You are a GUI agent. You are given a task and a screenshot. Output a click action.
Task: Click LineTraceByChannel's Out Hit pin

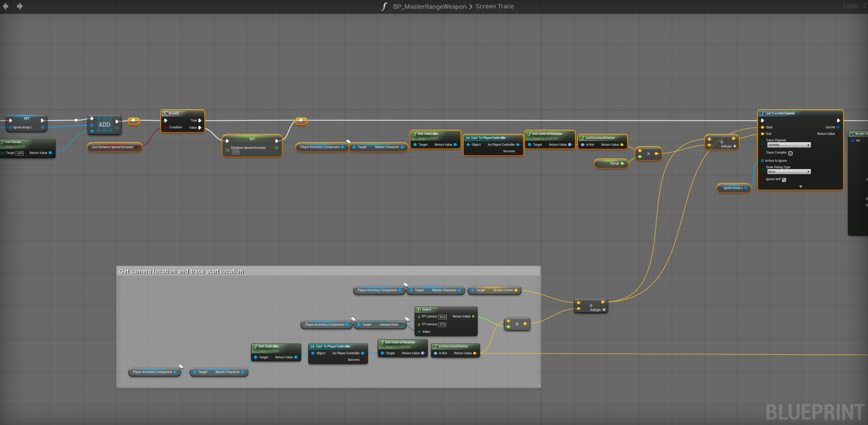[838, 127]
